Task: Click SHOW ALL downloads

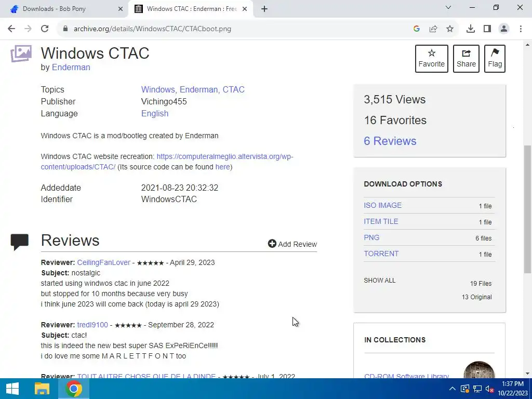Action: (380, 280)
